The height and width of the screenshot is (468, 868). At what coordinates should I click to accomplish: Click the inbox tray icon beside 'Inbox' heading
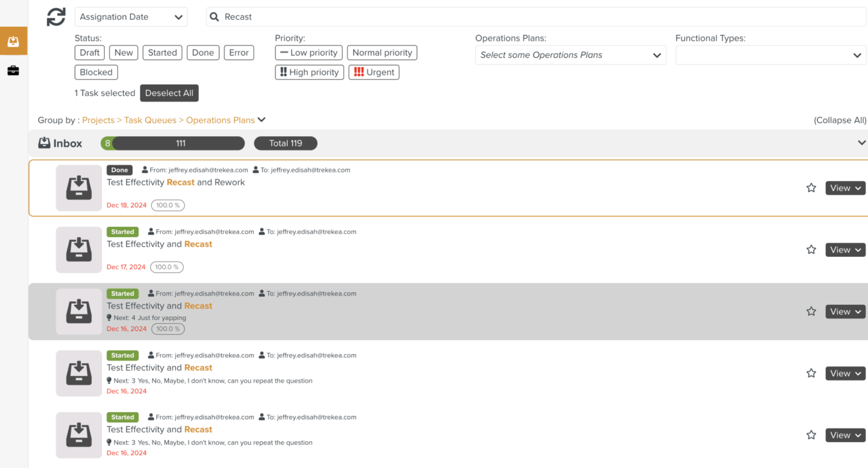pyautogui.click(x=44, y=143)
